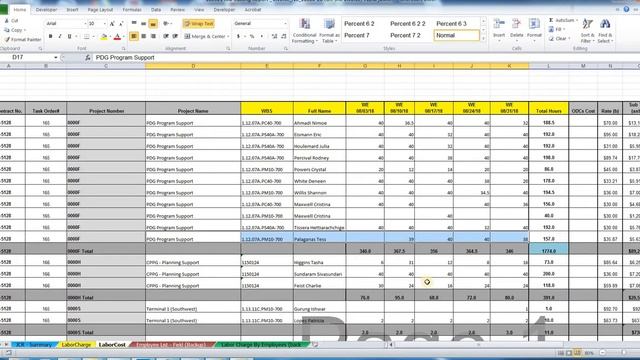Open the JCR - Summary sheet tab

pos(34,345)
